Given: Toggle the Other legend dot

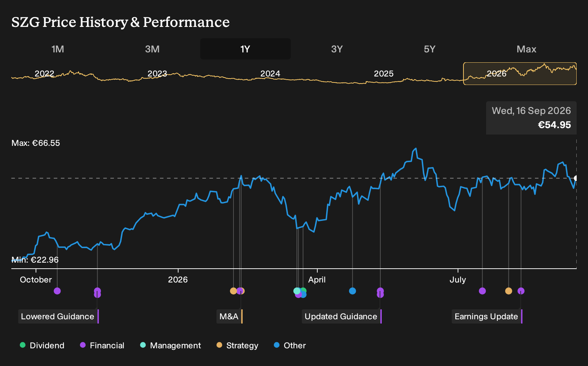Looking at the screenshot, I should [x=277, y=345].
